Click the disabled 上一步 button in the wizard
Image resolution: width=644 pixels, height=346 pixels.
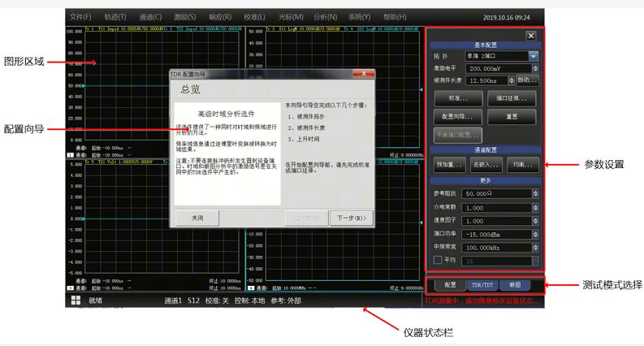(307, 218)
